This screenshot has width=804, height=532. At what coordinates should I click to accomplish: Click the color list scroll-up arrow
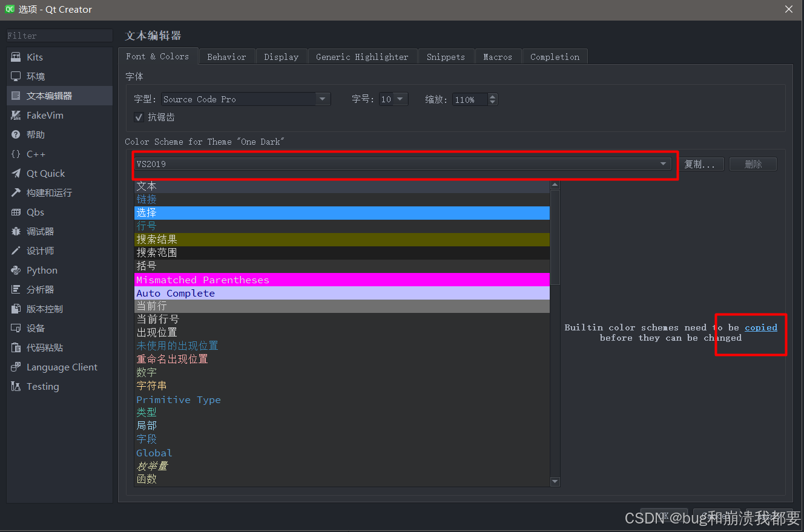point(555,186)
